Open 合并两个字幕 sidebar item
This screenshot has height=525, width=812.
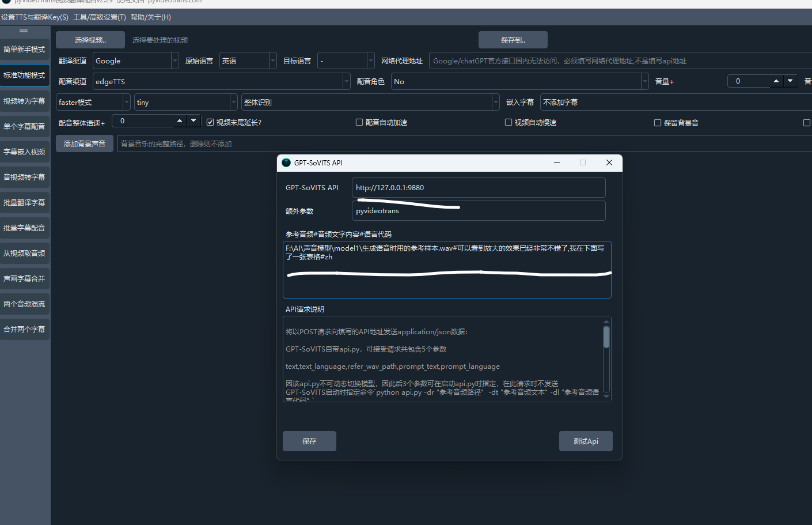(x=24, y=330)
